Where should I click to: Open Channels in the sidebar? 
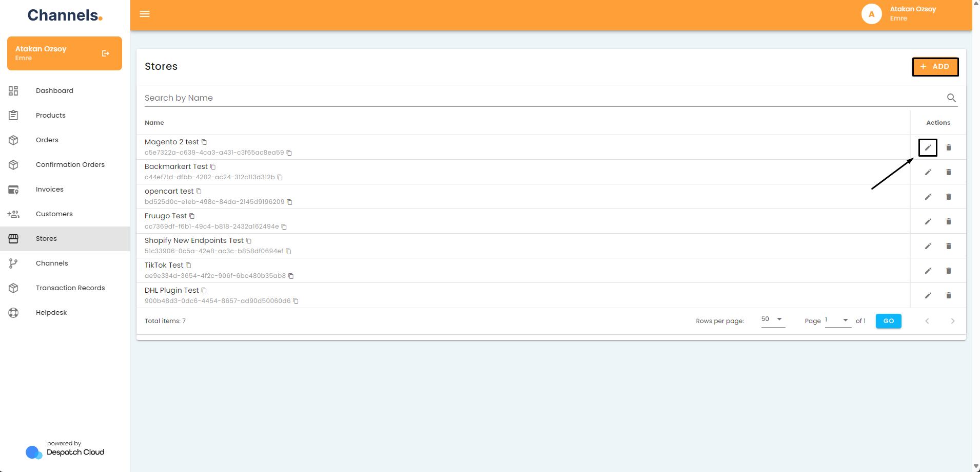[x=65, y=263]
